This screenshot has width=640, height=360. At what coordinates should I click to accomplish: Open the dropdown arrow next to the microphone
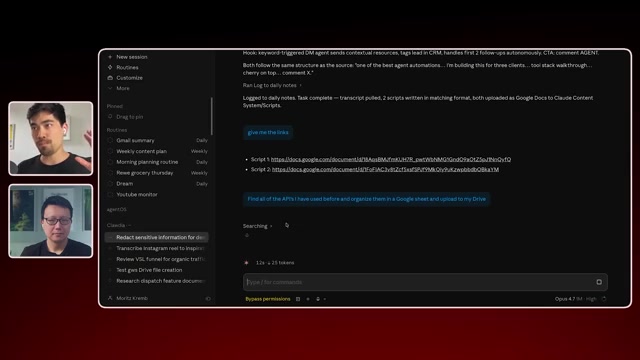(325, 299)
